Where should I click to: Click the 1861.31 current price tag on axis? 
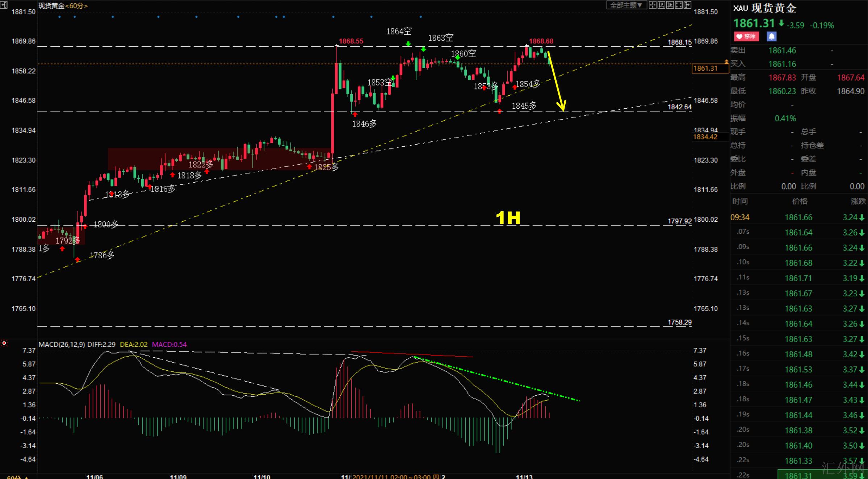(x=705, y=68)
